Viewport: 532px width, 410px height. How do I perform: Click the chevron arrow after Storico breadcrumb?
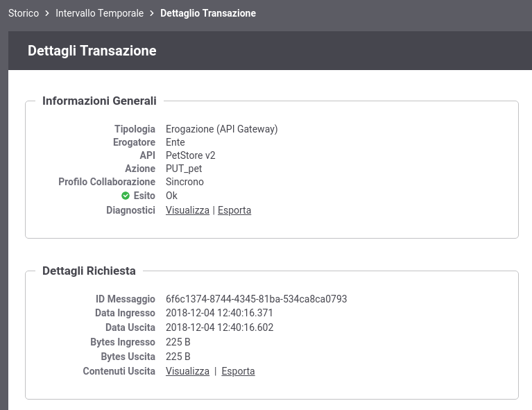(47, 13)
